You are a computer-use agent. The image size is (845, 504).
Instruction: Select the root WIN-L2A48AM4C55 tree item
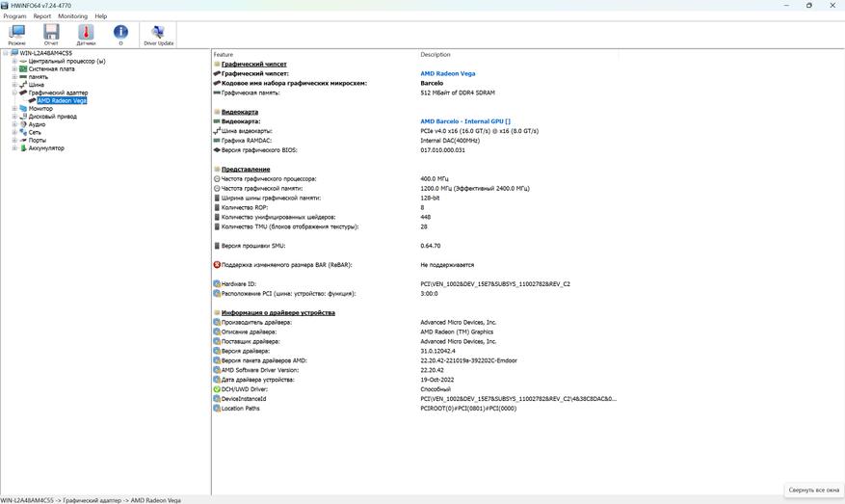pyautogui.click(x=46, y=53)
